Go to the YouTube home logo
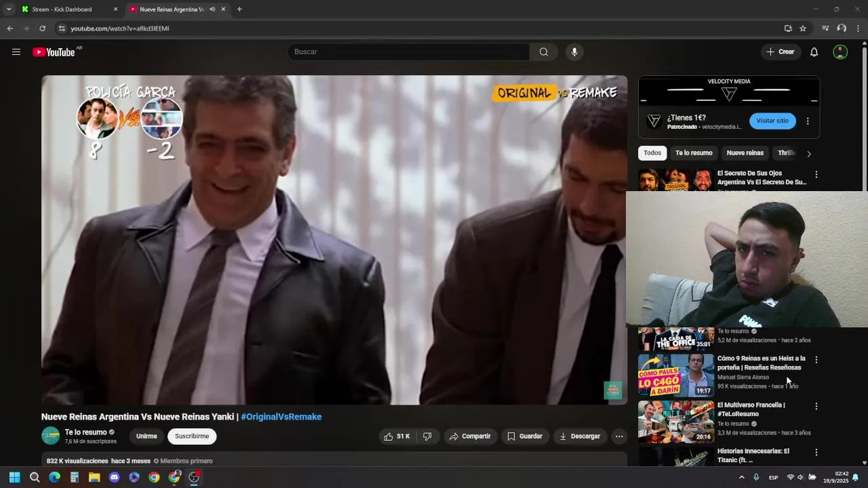The image size is (868, 488). [54, 52]
